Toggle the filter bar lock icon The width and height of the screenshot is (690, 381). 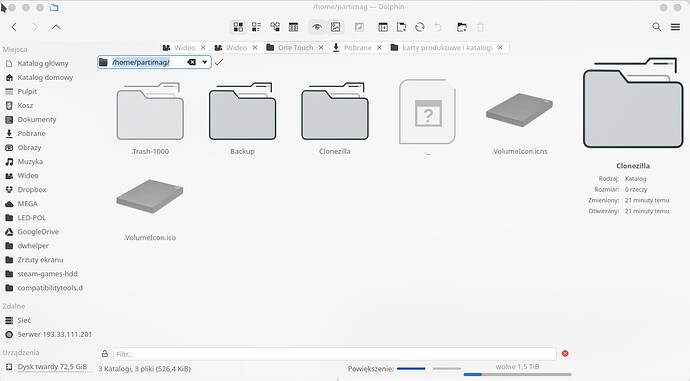pos(105,354)
